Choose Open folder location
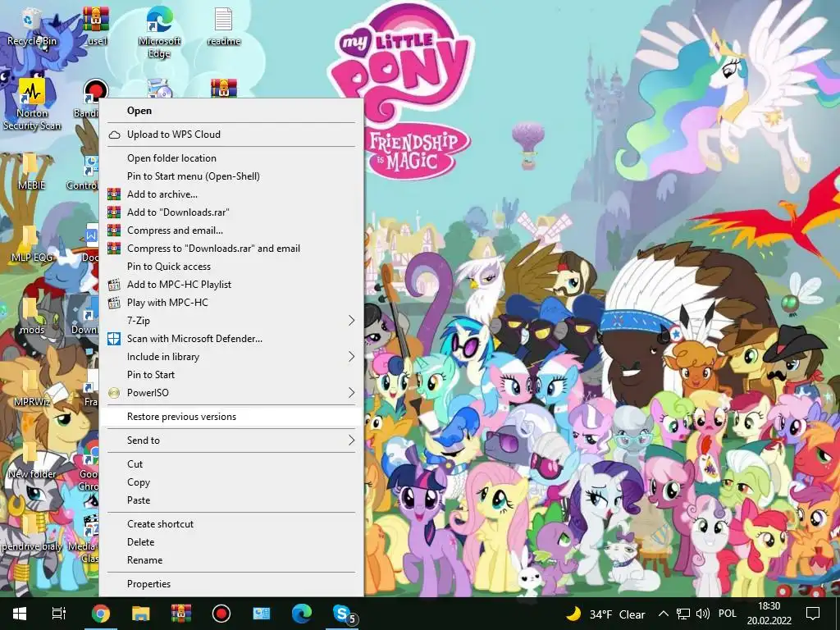840x630 pixels. pyautogui.click(x=231, y=158)
